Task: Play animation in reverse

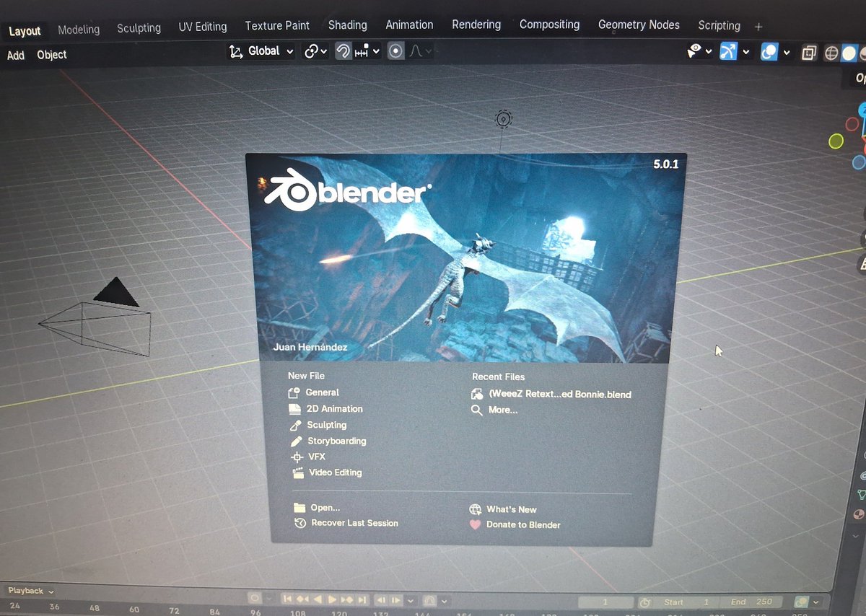Action: pos(318,599)
